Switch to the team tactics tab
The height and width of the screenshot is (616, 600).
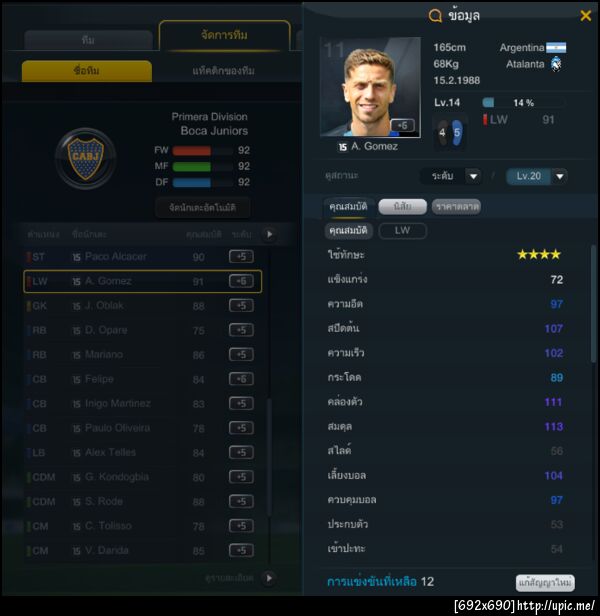click(x=223, y=71)
